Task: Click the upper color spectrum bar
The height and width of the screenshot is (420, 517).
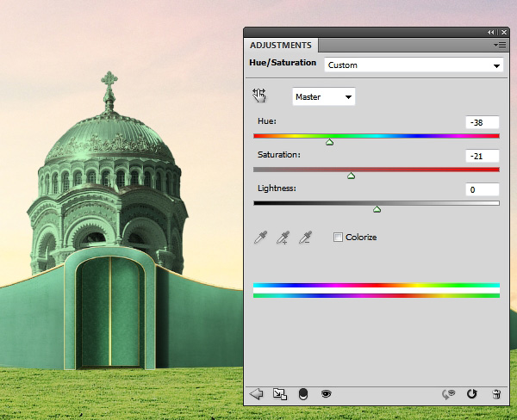Action: click(x=377, y=285)
